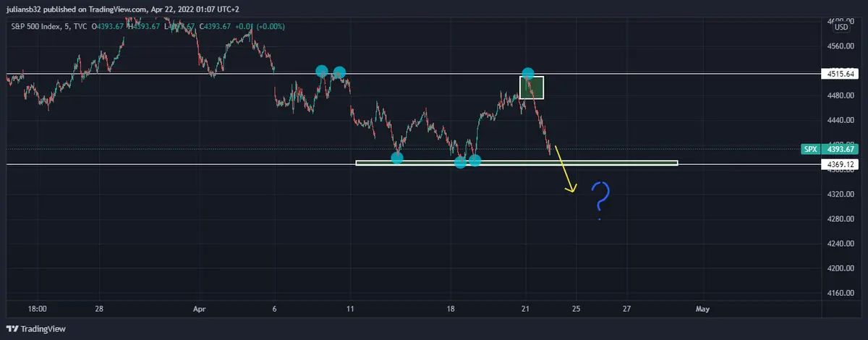This screenshot has width=868, height=340.
Task: Open the USD currency selector
Action: click(841, 27)
